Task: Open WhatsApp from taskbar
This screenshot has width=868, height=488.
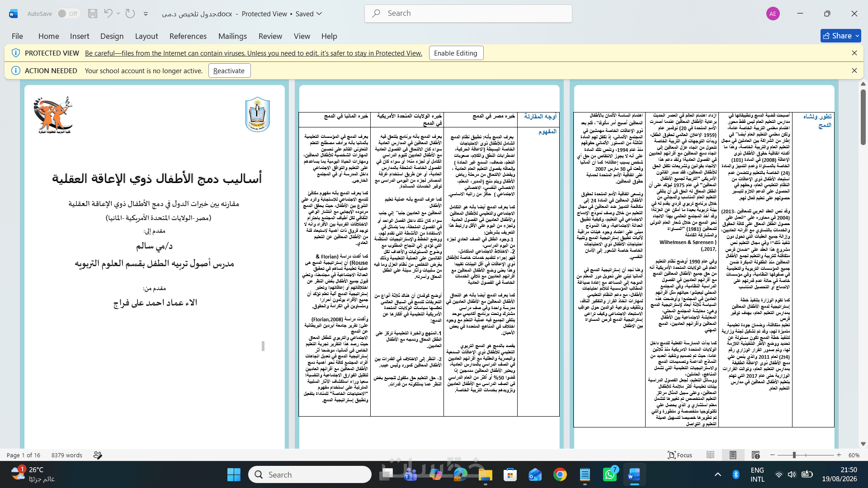Action: click(609, 475)
